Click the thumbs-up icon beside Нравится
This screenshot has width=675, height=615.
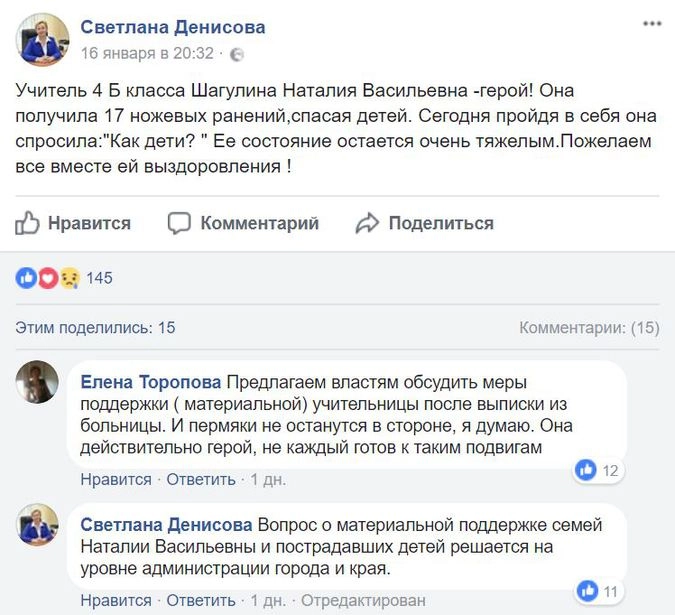[27, 222]
